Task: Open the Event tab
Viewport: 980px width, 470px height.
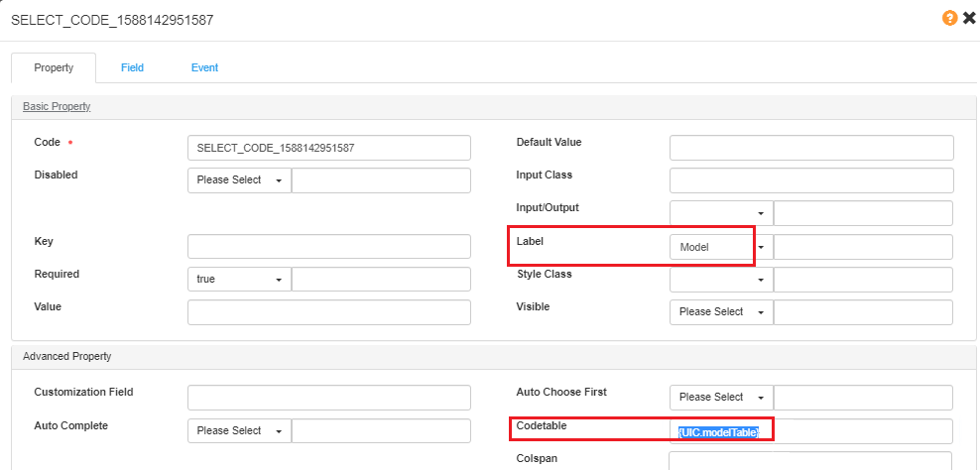Action: [204, 67]
